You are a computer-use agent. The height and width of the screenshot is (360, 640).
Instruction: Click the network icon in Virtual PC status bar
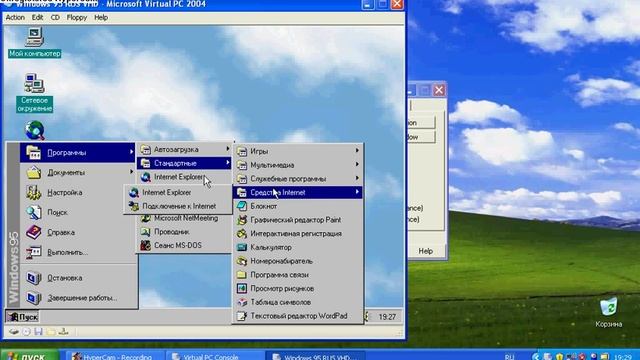coord(63,332)
